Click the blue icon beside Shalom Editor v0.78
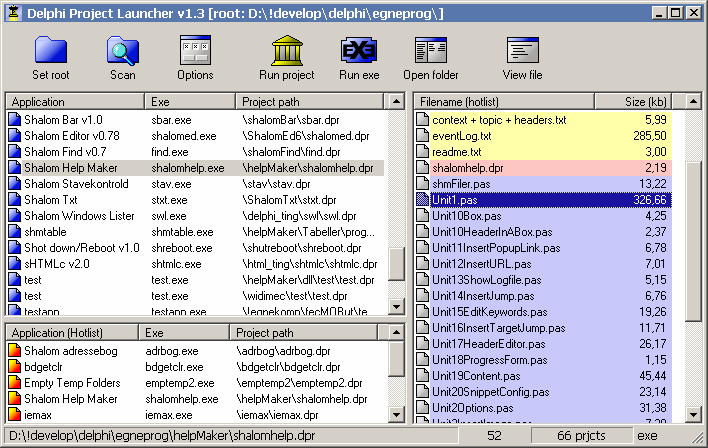 14,135
